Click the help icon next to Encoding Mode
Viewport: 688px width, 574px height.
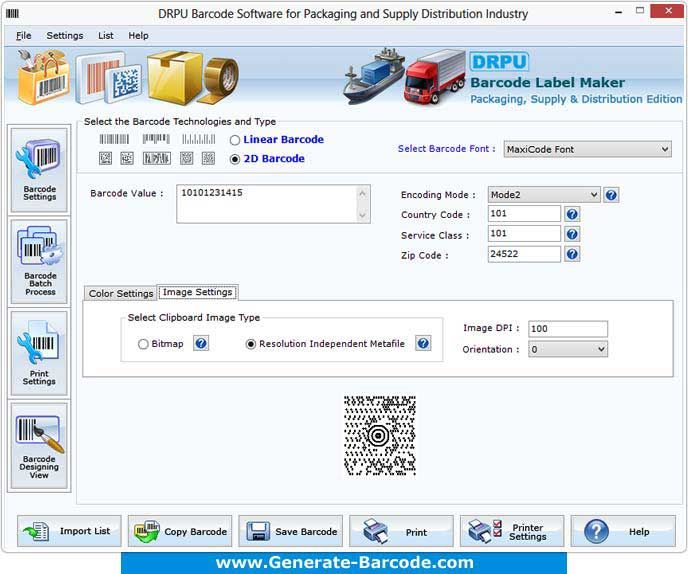tap(611, 195)
